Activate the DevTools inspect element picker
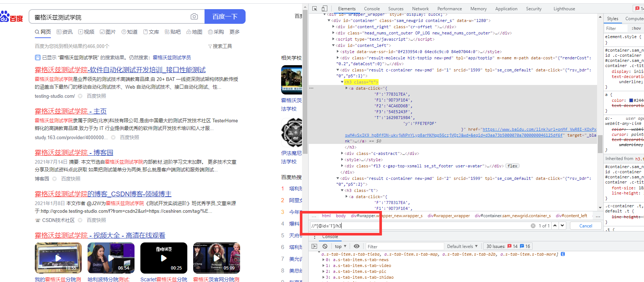 pyautogui.click(x=314, y=8)
